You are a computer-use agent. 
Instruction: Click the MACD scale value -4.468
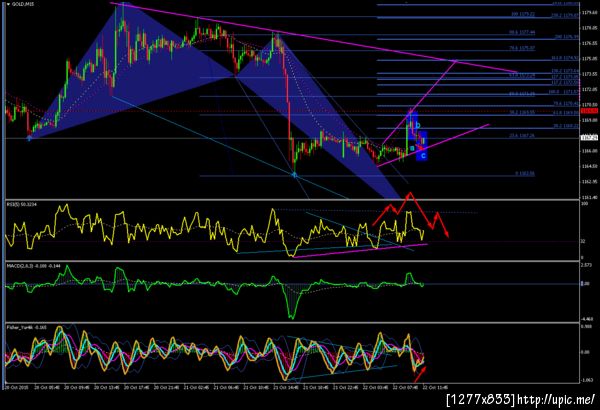(587, 319)
